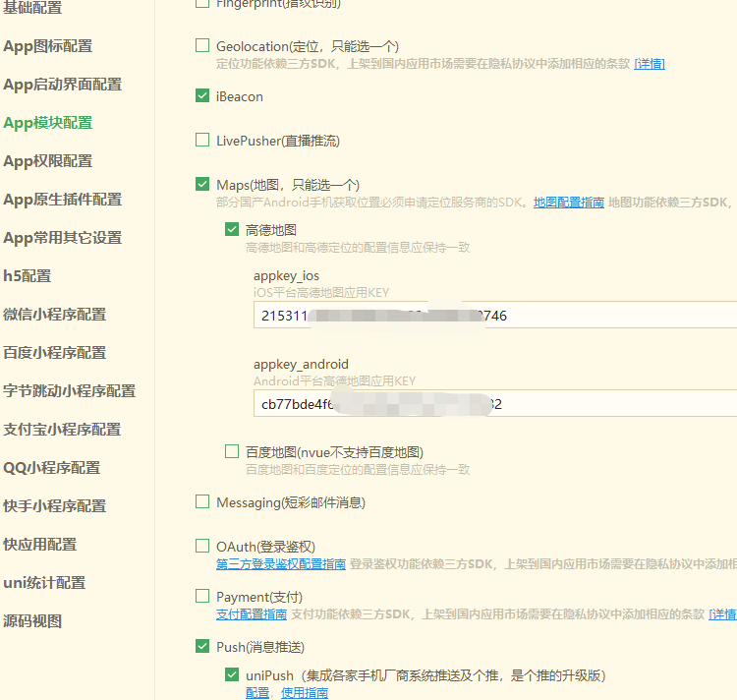
Task: Enable the Messaging module checkbox
Action: point(202,502)
